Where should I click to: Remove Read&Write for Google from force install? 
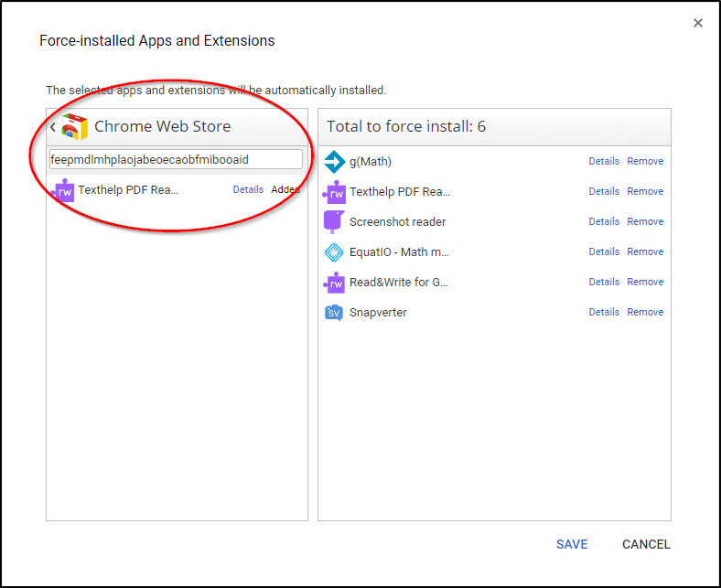[645, 282]
